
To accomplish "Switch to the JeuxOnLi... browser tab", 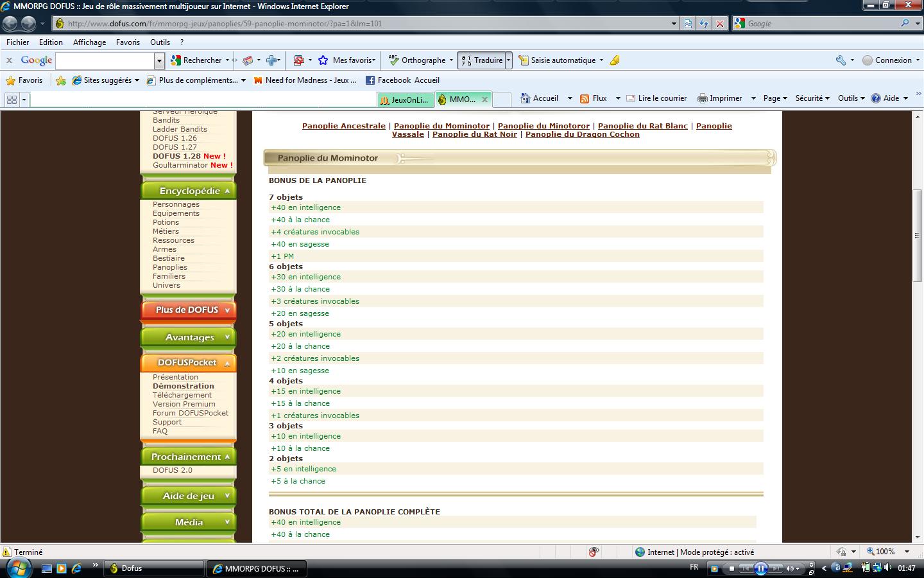I will coord(405,100).
